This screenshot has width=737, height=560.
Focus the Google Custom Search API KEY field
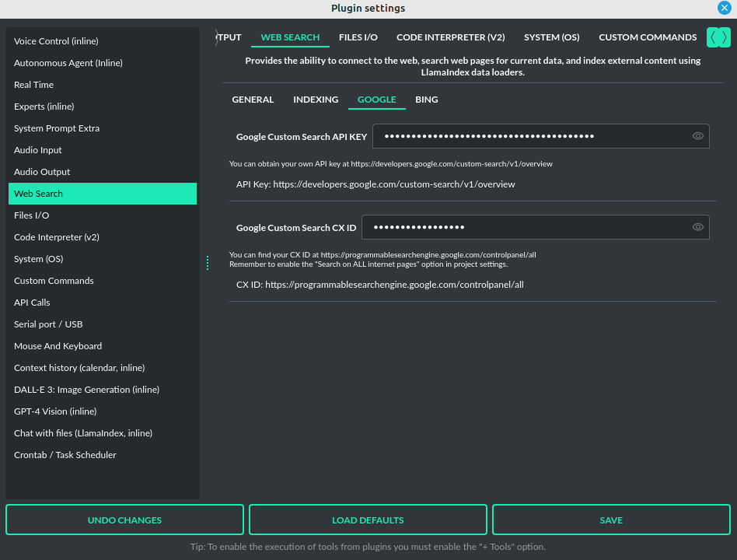[529, 136]
